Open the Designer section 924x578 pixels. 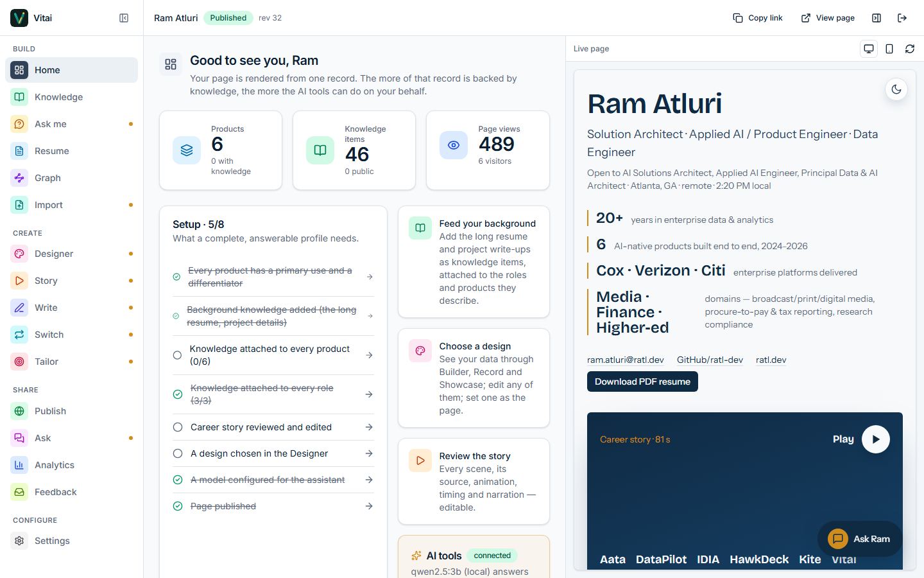tap(71, 254)
